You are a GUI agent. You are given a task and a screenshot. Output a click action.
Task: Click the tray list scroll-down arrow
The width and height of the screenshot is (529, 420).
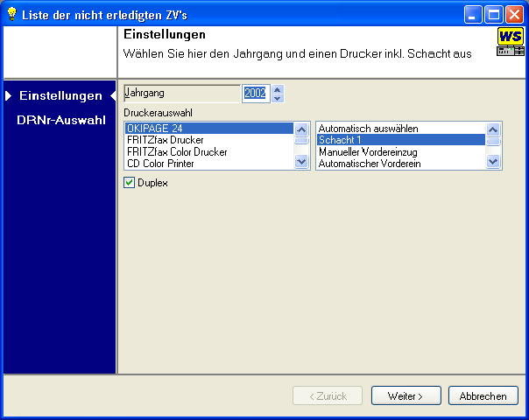pyautogui.click(x=493, y=162)
